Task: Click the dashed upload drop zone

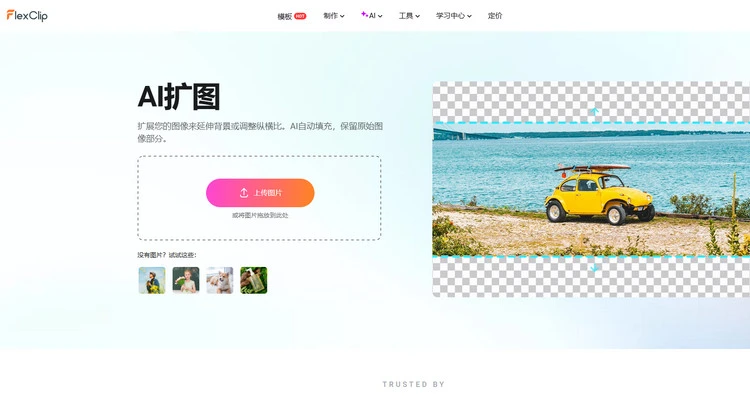Action: point(259,198)
